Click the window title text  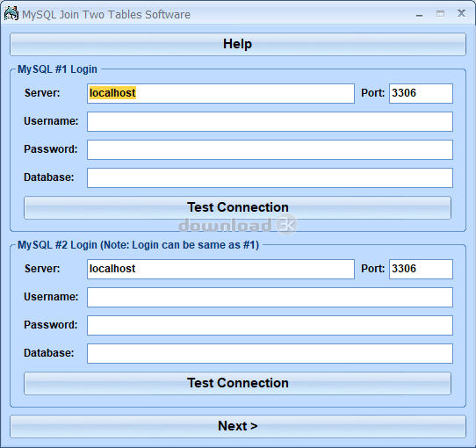pyautogui.click(x=106, y=15)
